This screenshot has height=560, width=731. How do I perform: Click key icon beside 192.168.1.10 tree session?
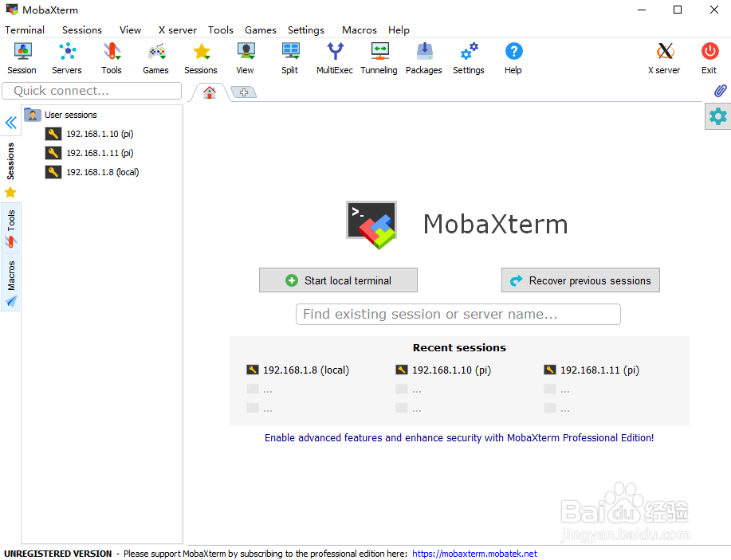[53, 134]
